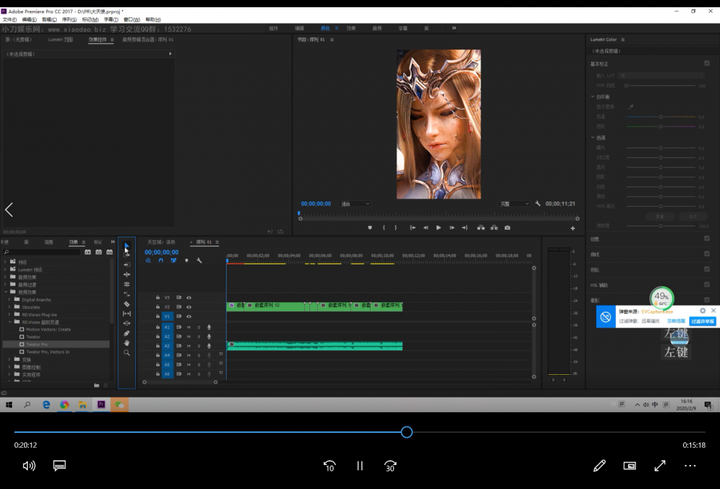Screen dimensions: 720x489
Task: Go to In point button
Action: click(x=413, y=228)
